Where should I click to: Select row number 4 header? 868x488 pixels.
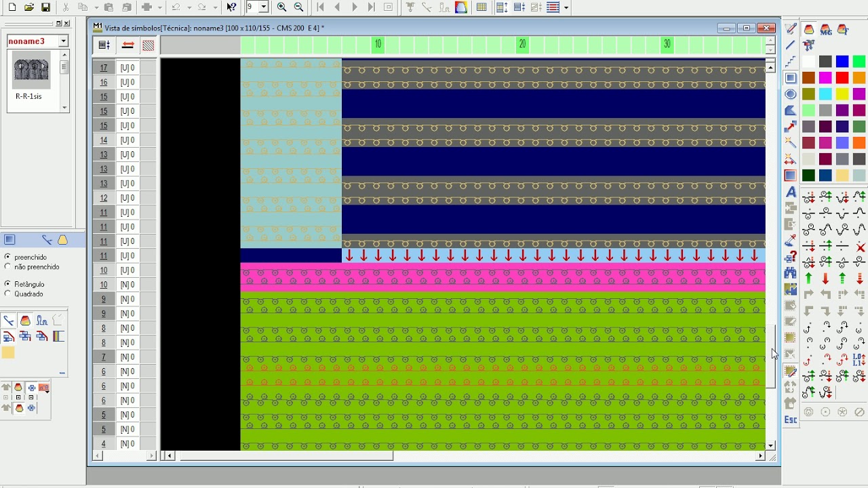tap(104, 444)
